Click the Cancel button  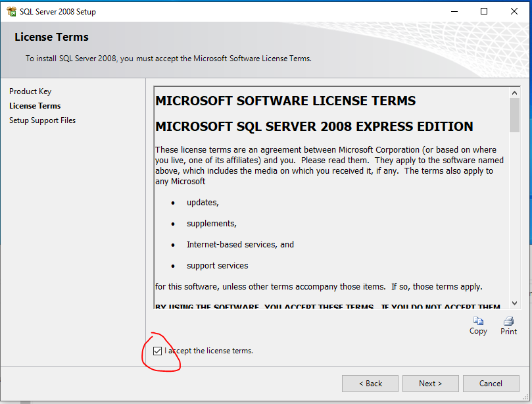(491, 384)
